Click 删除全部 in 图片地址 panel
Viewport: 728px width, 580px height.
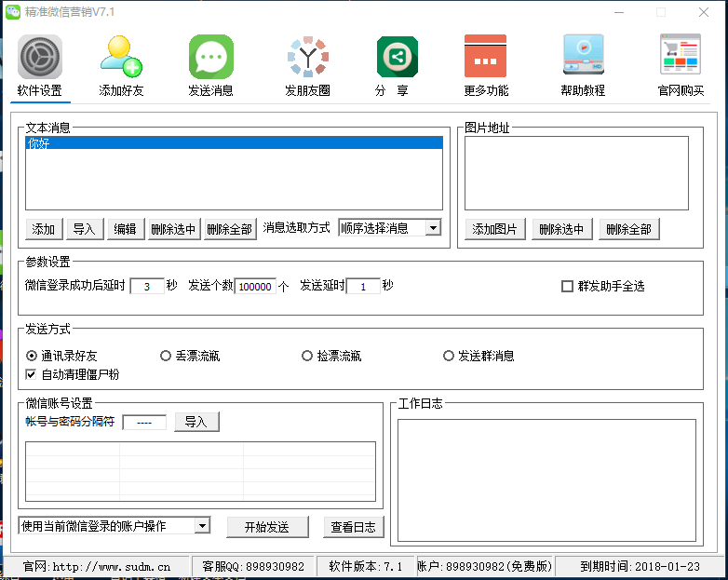point(628,229)
